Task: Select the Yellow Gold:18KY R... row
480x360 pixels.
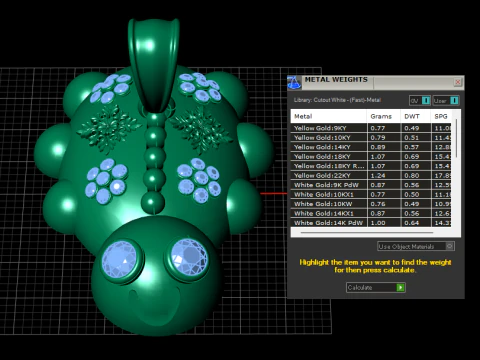Action: [371, 166]
